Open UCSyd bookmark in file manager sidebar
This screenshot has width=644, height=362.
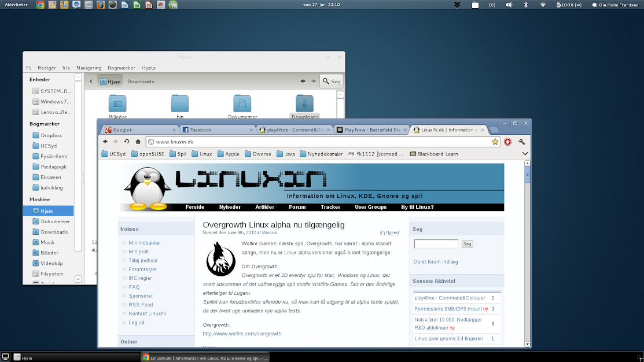point(45,146)
